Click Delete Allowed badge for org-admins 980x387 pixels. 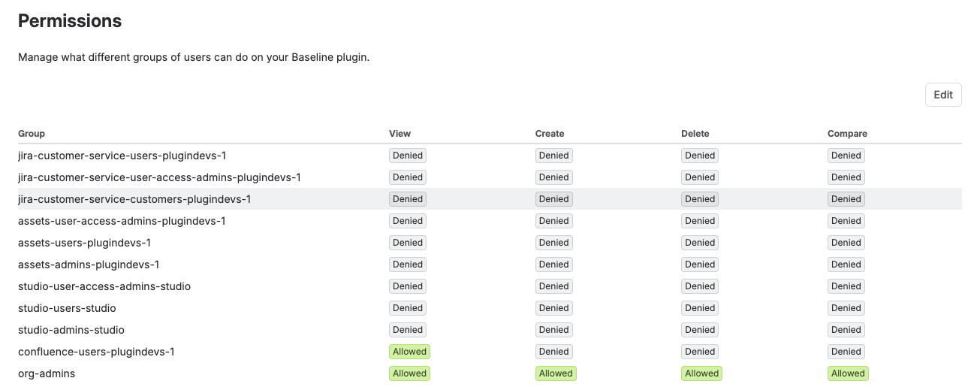pos(701,373)
